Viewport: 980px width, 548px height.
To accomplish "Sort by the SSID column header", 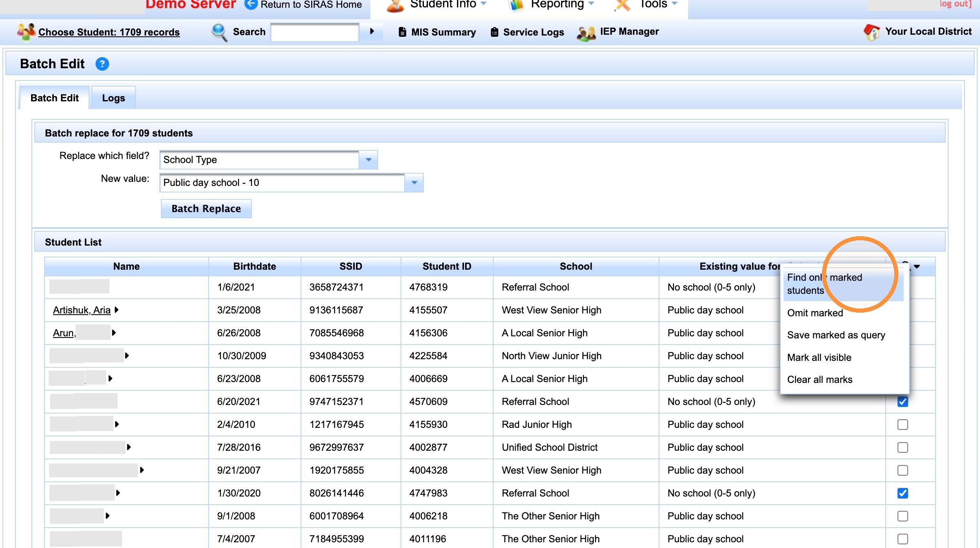I will pos(351,266).
